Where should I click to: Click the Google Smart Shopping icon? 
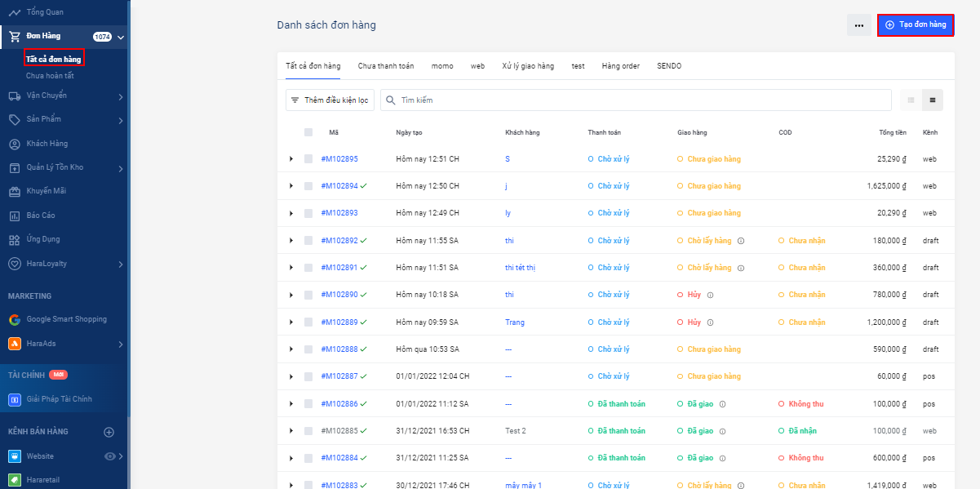tap(15, 319)
